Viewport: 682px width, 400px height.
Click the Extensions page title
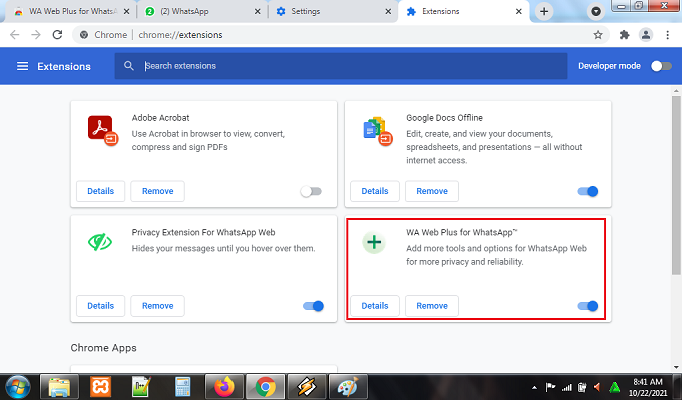pyautogui.click(x=64, y=67)
